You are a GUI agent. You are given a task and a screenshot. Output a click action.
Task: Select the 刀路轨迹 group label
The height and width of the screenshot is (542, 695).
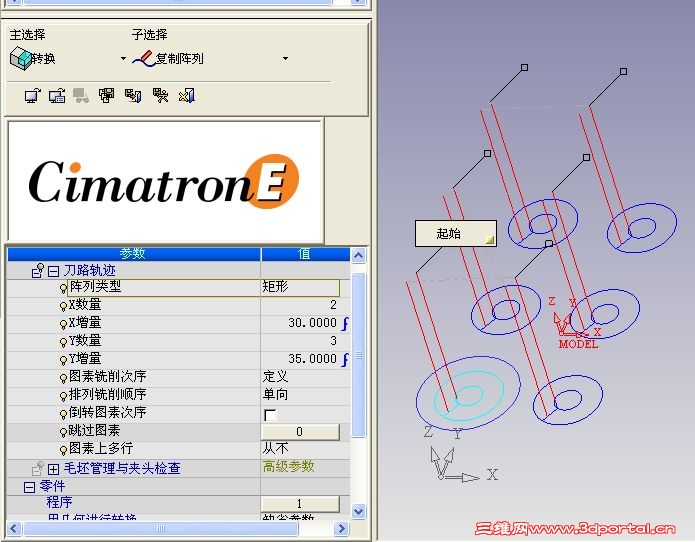pyautogui.click(x=90, y=270)
